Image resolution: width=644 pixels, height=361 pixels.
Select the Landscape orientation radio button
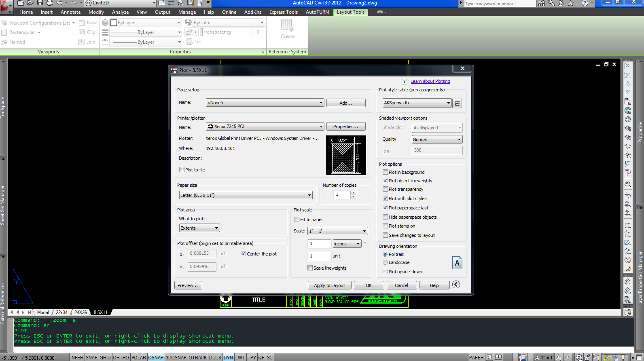pyautogui.click(x=385, y=262)
